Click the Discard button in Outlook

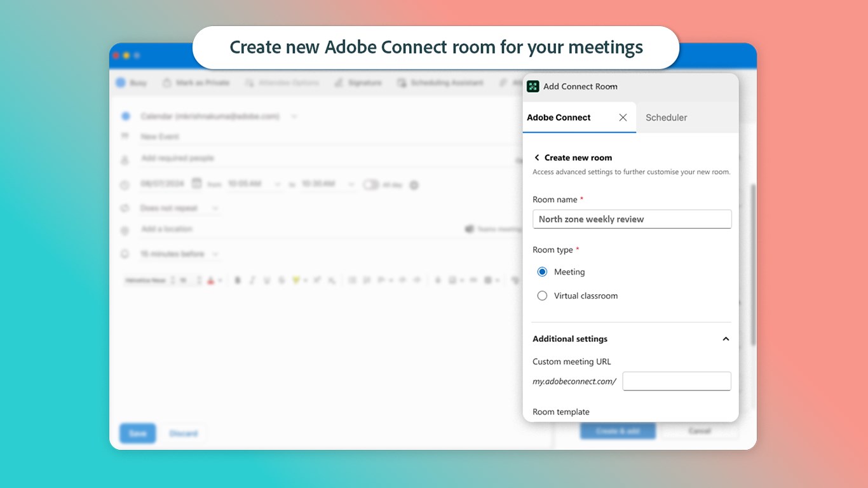click(x=183, y=433)
